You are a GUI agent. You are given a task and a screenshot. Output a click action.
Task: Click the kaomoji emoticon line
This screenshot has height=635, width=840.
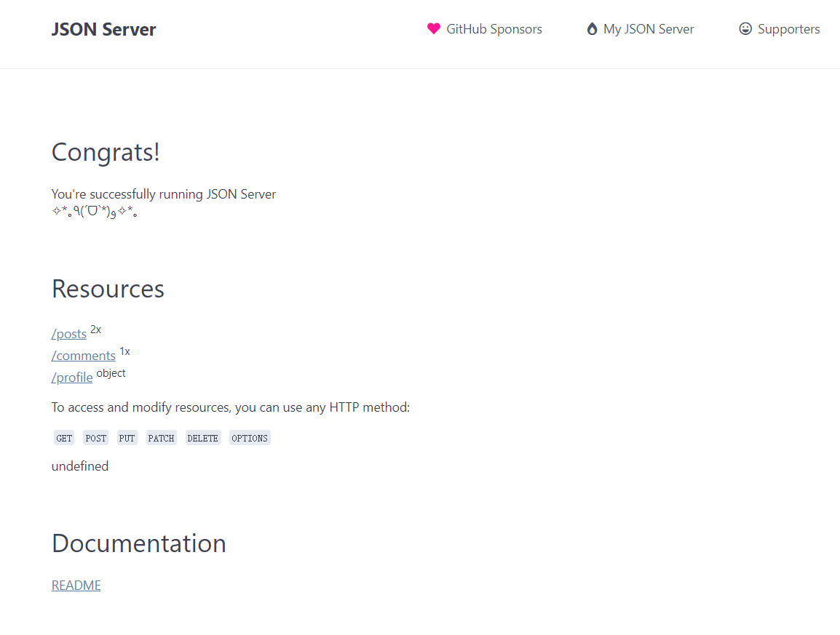coord(95,212)
